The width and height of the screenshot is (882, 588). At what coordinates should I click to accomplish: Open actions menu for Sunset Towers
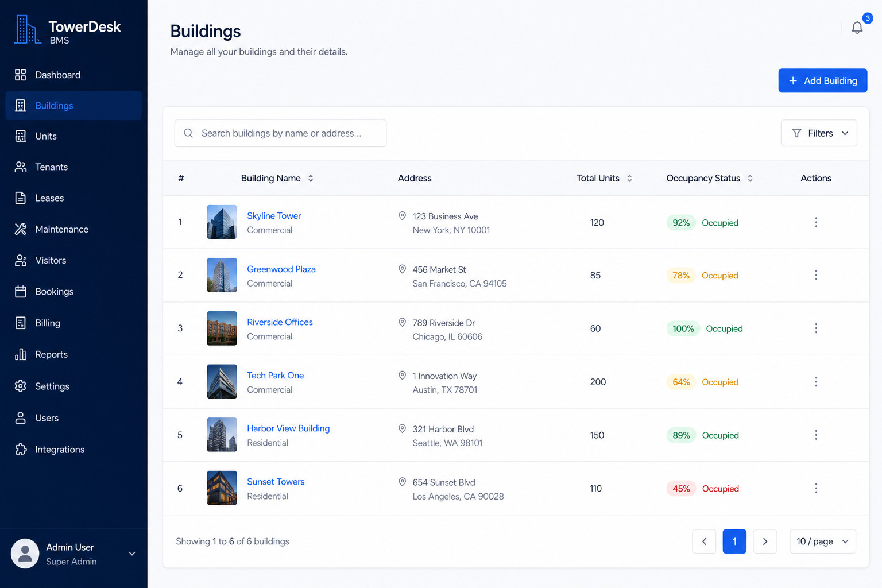816,488
